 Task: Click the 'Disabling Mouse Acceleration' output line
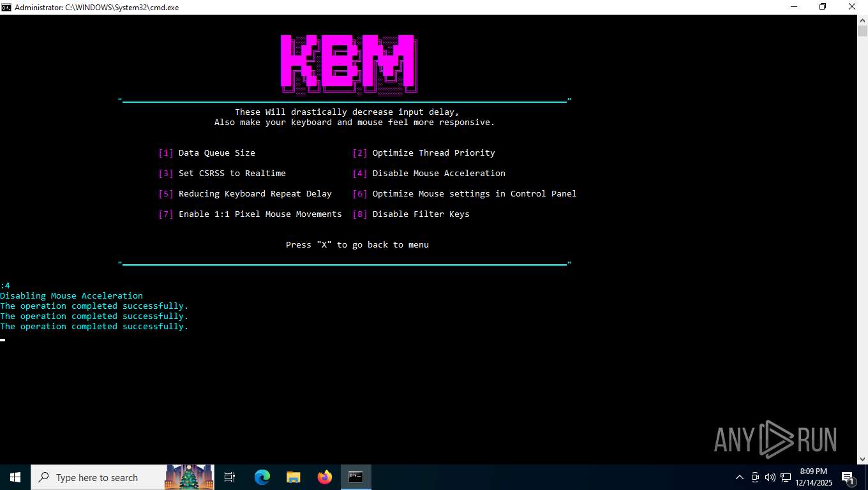pos(71,296)
